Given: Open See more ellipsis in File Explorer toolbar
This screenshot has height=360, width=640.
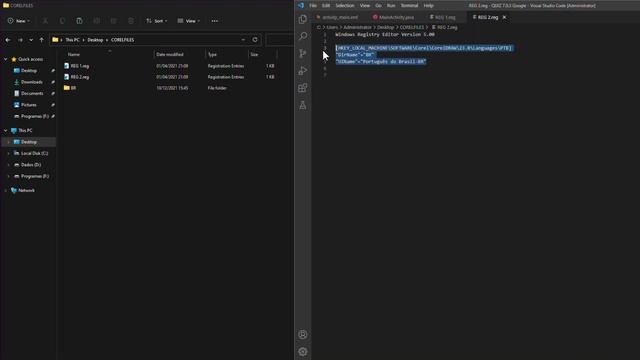Looking at the screenshot, I should tap(215, 21).
